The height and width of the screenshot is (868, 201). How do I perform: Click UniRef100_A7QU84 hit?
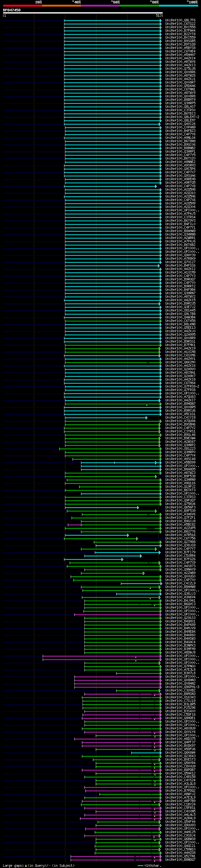click(x=180, y=421)
